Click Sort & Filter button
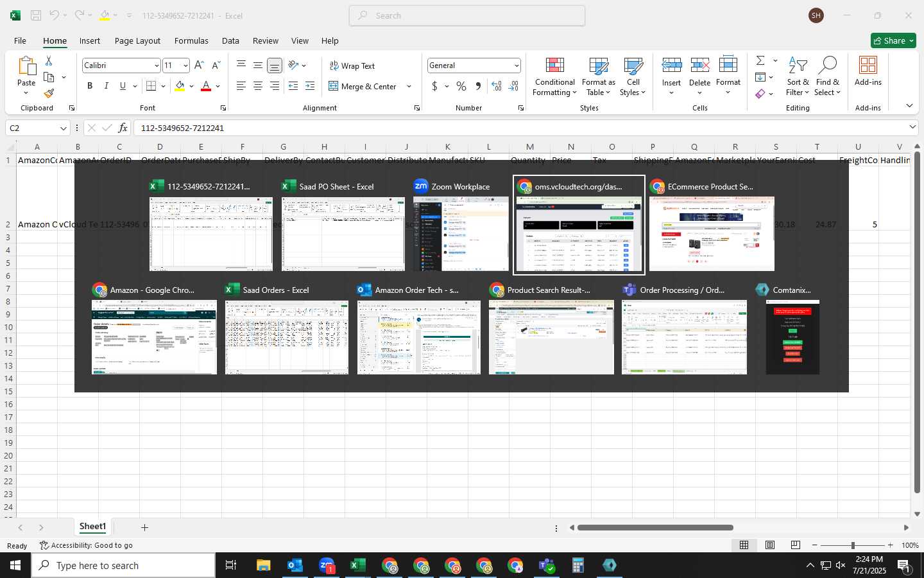Viewport: 924px width, 578px height. 798,77
